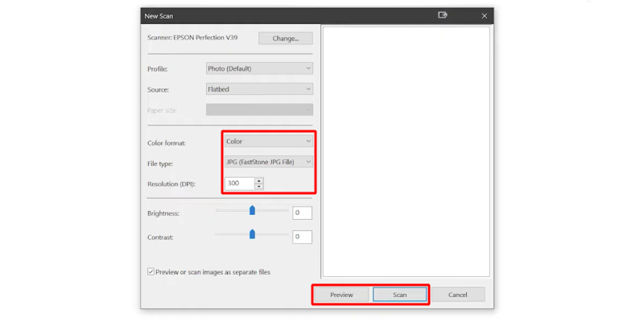Open the Color format dropdown

click(x=269, y=142)
